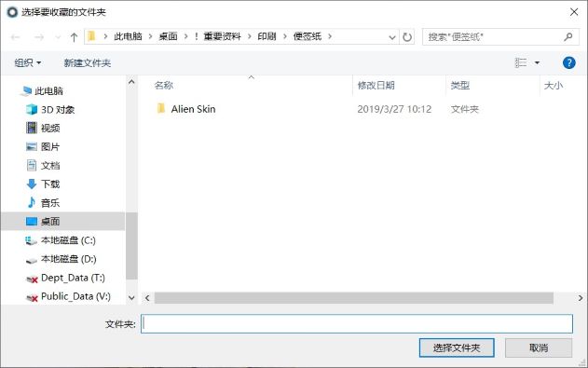Open address bar history dropdown
Screen dimensions: 588x368
392,37
